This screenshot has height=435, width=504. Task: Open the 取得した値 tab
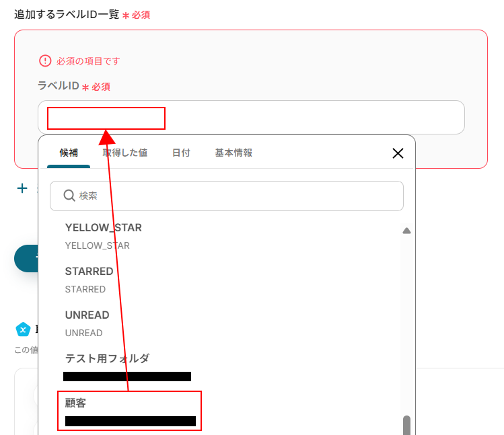pyautogui.click(x=124, y=153)
